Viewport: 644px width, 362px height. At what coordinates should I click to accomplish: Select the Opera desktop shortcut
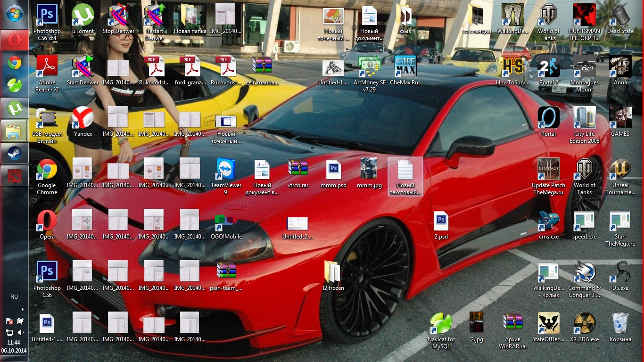coord(47,224)
